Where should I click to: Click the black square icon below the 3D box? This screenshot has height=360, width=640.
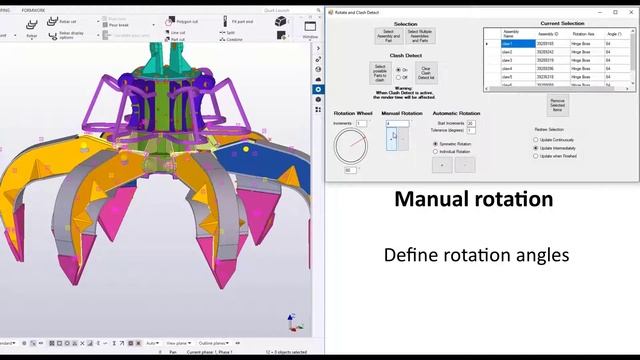[281, 36]
